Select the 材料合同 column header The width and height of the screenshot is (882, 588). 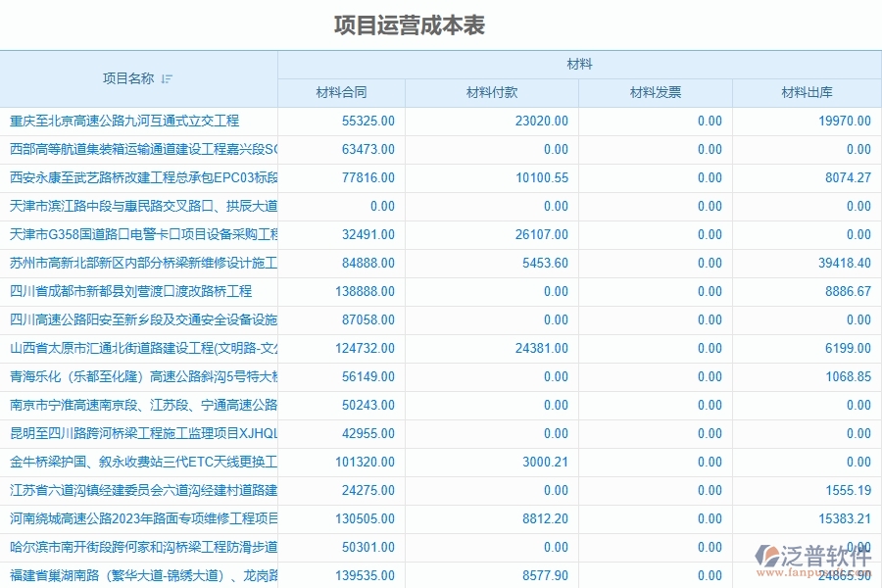pos(341,92)
